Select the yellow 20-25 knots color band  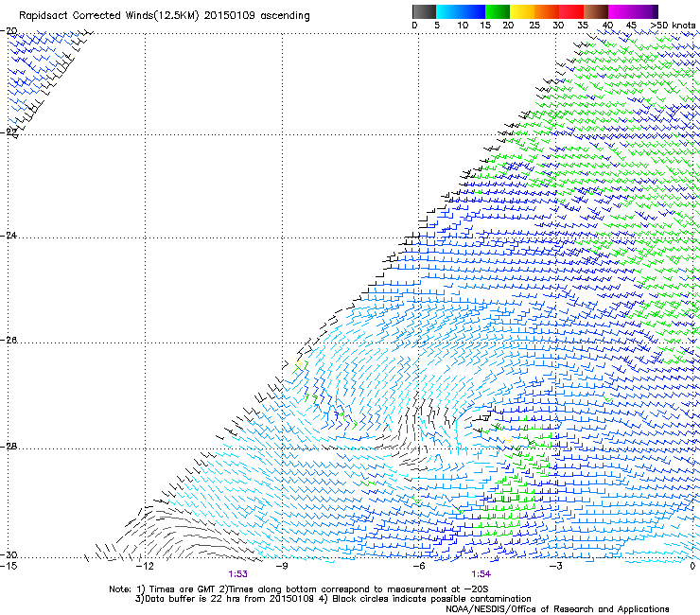click(522, 11)
